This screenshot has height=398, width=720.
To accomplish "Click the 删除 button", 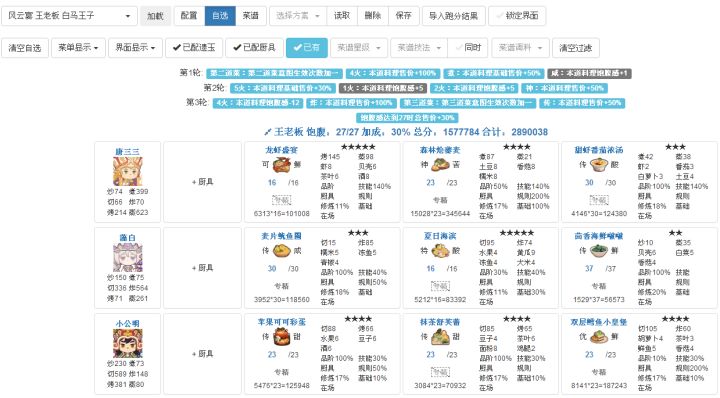I will coord(372,16).
